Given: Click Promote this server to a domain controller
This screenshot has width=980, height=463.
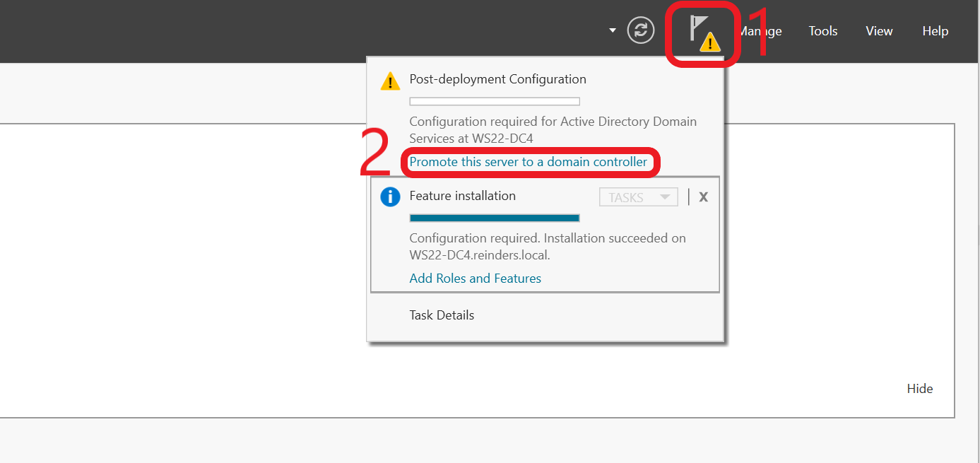Looking at the screenshot, I should point(529,162).
